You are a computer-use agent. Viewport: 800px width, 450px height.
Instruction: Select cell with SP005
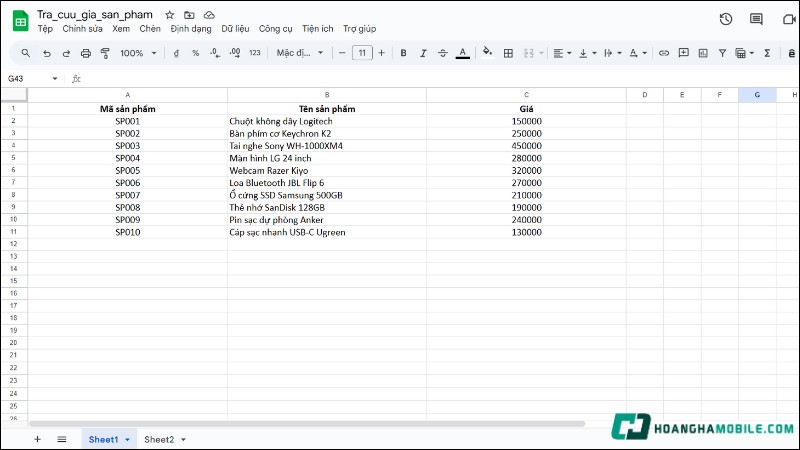coord(128,170)
